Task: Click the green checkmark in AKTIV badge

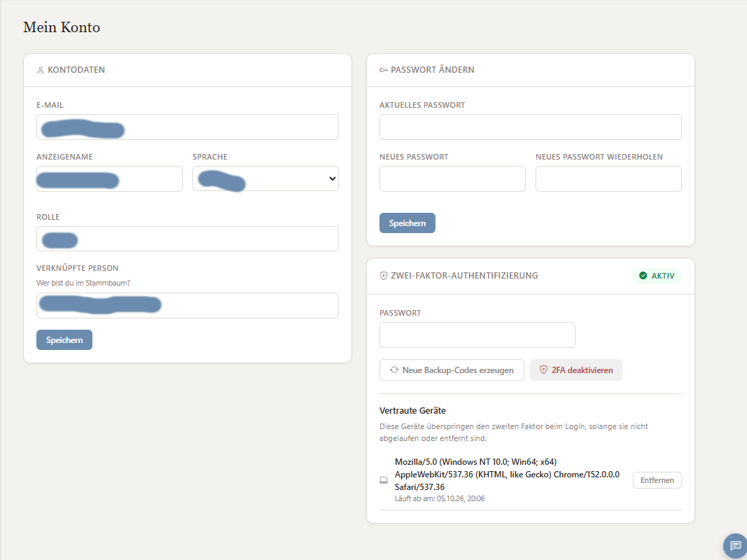Action: (643, 276)
